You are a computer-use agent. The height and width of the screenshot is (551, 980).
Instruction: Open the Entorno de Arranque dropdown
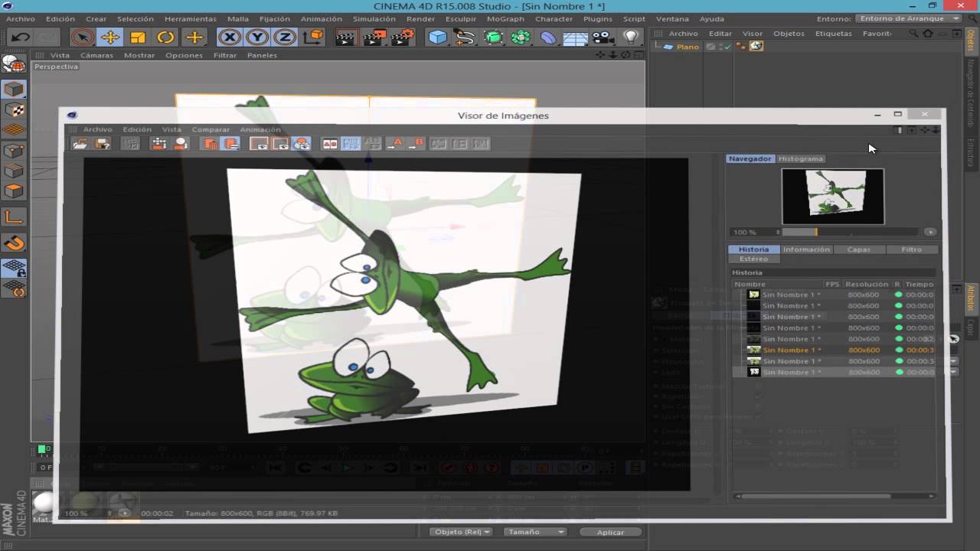908,18
